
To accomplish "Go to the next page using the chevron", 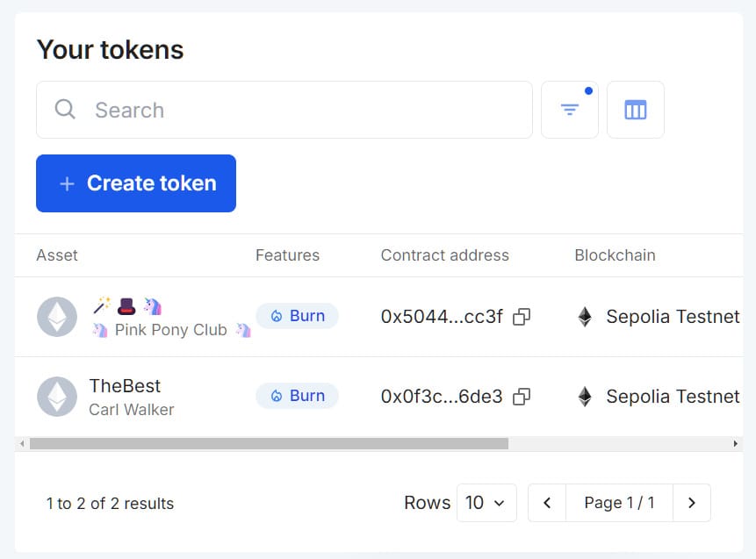I will coord(692,503).
